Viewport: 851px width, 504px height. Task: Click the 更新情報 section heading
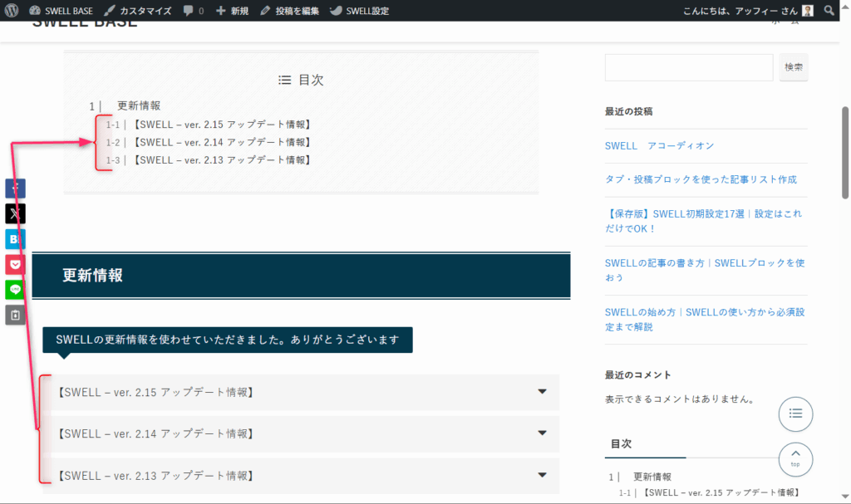tap(92, 276)
